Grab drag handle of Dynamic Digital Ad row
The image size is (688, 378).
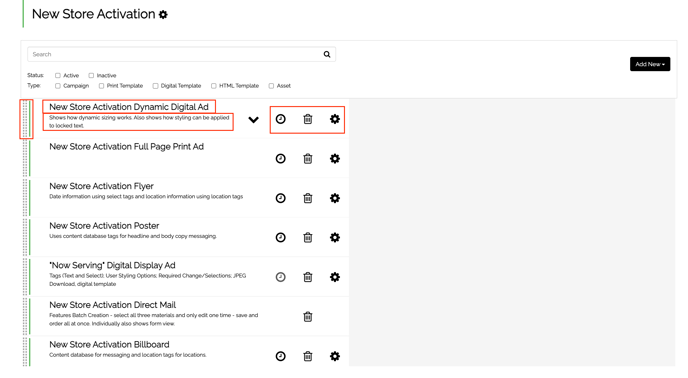pos(25,119)
